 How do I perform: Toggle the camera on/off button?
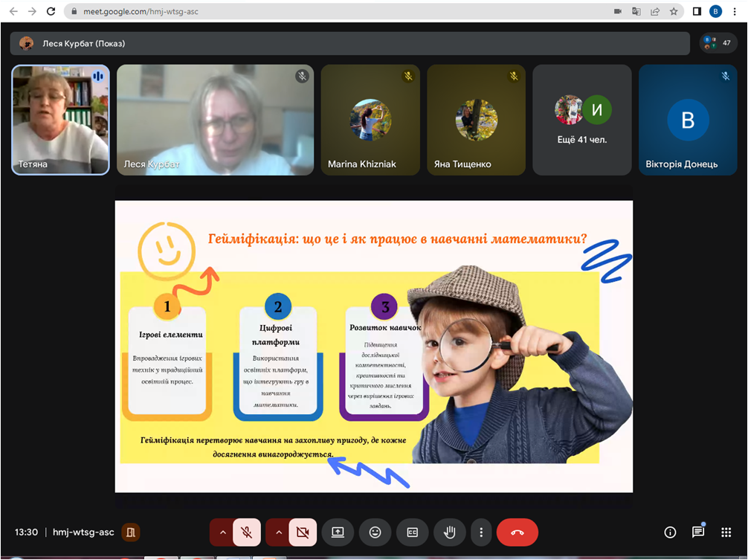[303, 532]
